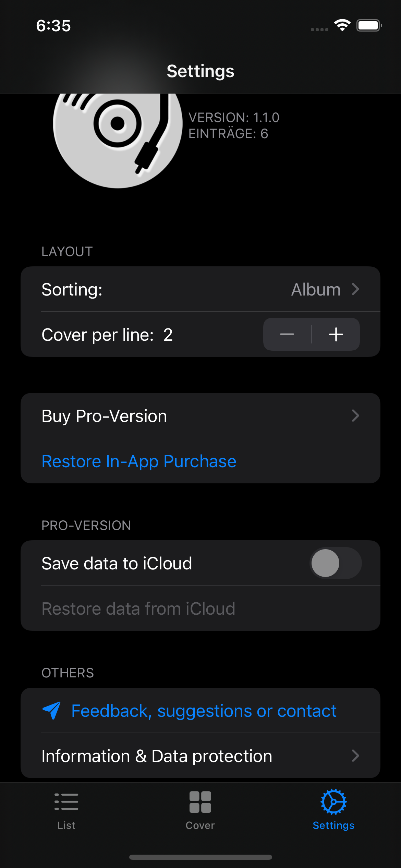Open Feedback, suggestions or contact link
The width and height of the screenshot is (401, 868).
coord(204,711)
